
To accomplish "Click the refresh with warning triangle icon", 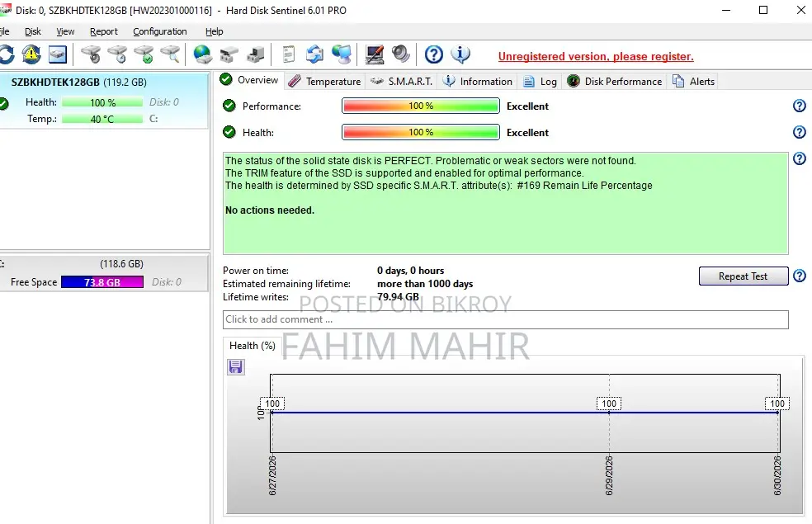I will [31, 54].
